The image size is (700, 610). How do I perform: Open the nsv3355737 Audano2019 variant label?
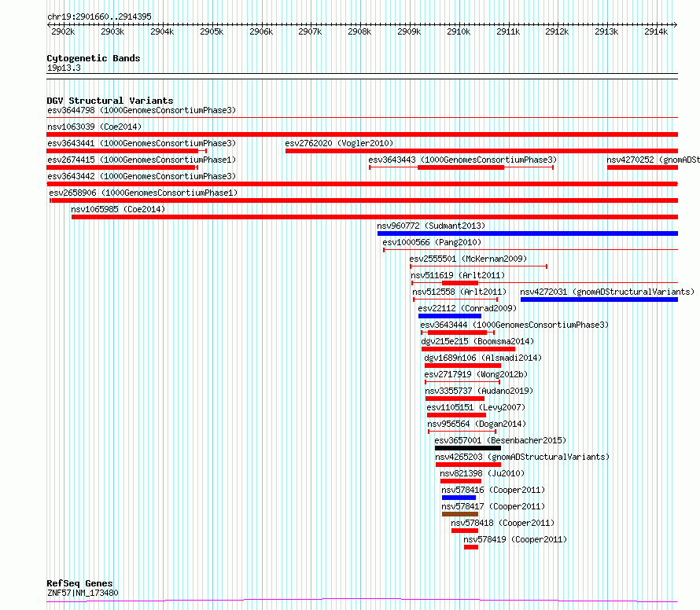click(x=479, y=391)
